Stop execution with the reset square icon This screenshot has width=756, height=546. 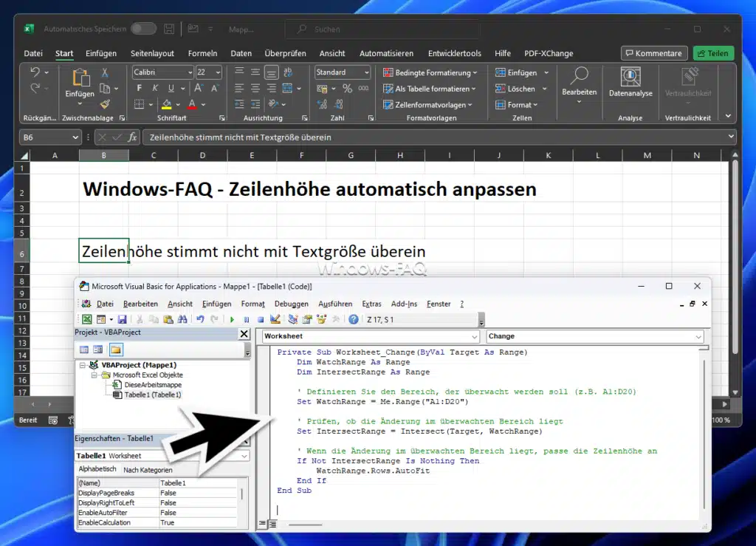[261, 319]
